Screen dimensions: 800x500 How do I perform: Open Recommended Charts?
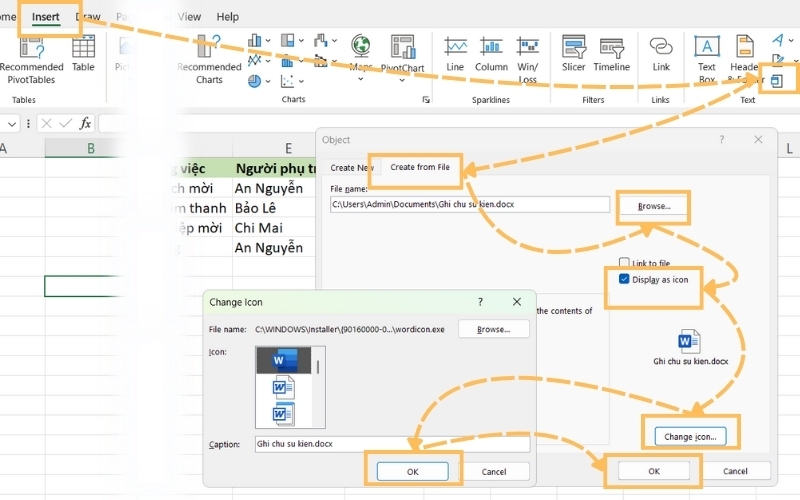tap(209, 60)
